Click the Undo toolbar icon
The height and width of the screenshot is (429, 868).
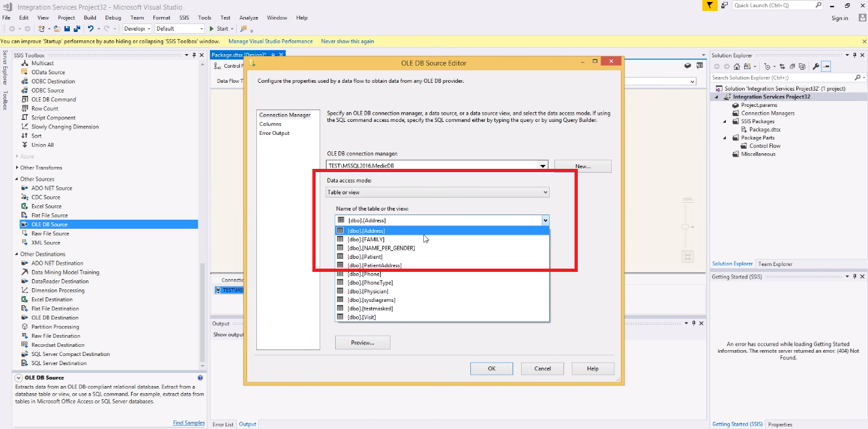(91, 29)
